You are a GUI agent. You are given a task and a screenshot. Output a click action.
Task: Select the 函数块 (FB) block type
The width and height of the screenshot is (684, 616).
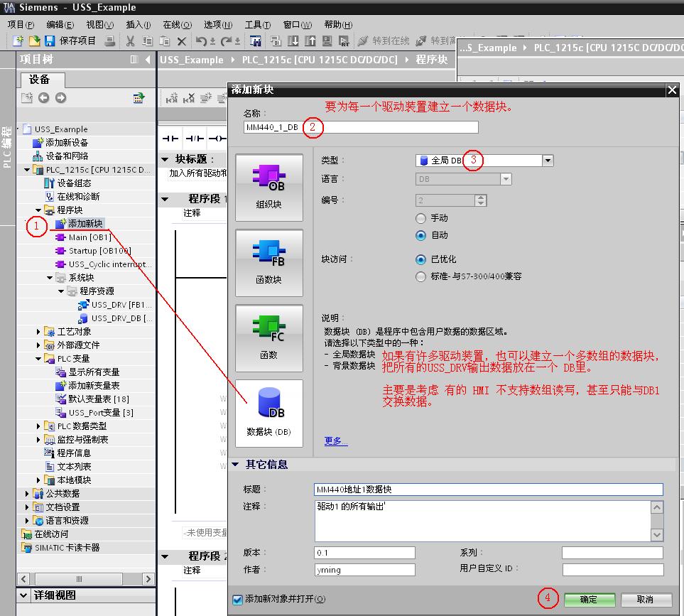(269, 263)
